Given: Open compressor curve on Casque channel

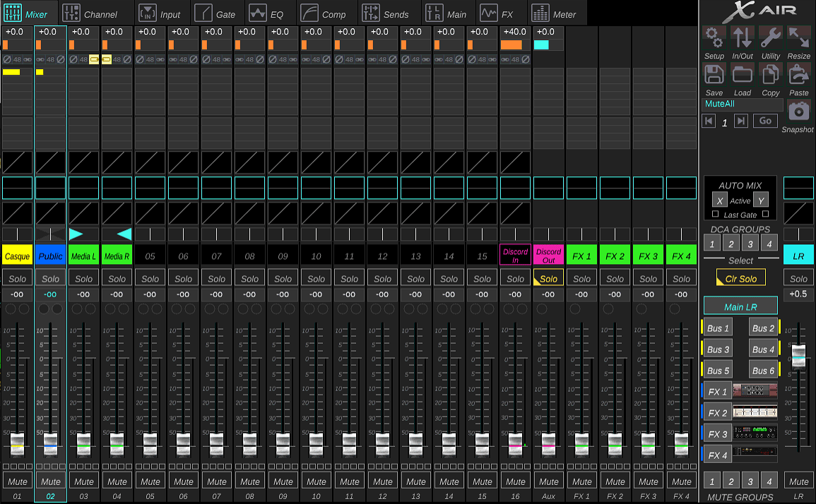Looking at the screenshot, I should point(17,213).
